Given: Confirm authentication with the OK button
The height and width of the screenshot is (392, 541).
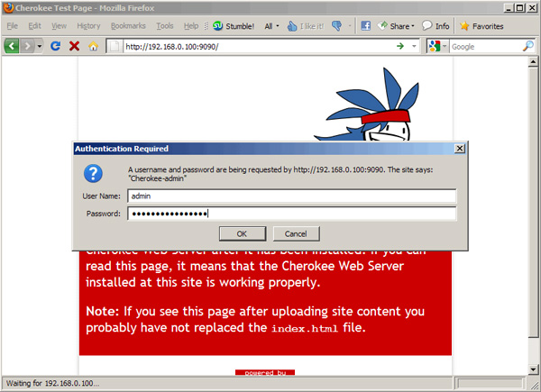Looking at the screenshot, I should [243, 233].
